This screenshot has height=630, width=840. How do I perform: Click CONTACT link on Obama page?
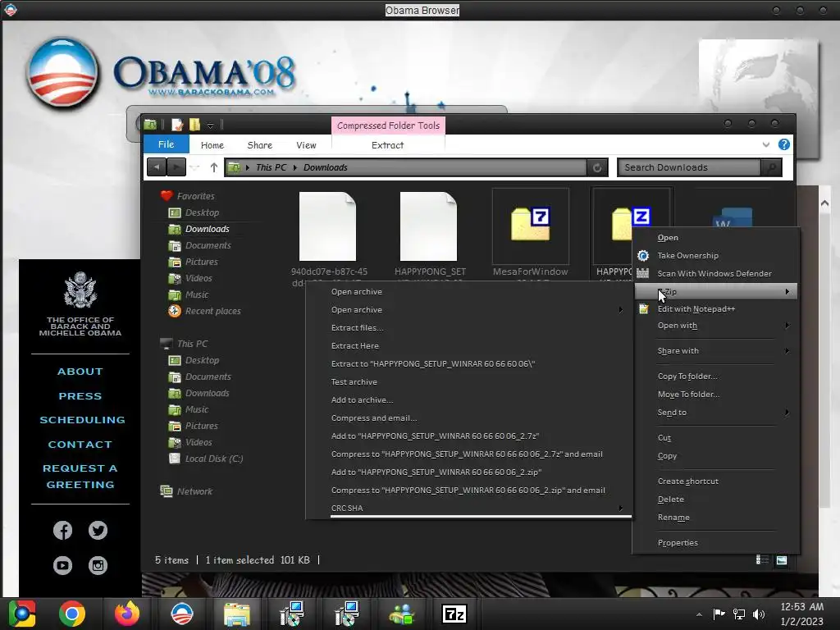pyautogui.click(x=80, y=444)
